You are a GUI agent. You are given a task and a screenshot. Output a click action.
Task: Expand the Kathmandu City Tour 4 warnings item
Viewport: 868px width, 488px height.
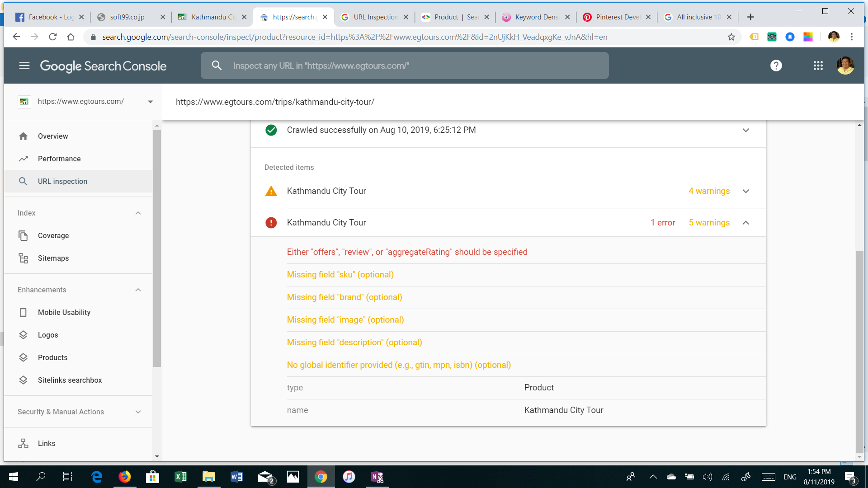pos(746,191)
